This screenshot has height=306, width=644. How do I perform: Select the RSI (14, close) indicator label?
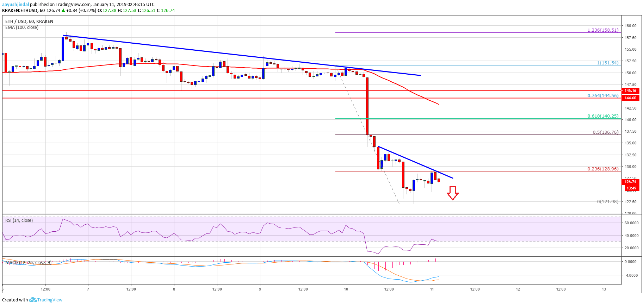coord(19,220)
